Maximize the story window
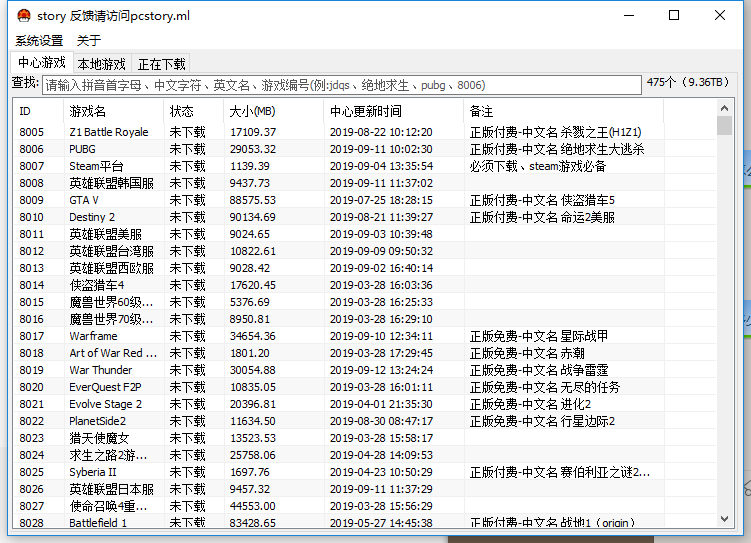The image size is (751, 543). point(674,15)
